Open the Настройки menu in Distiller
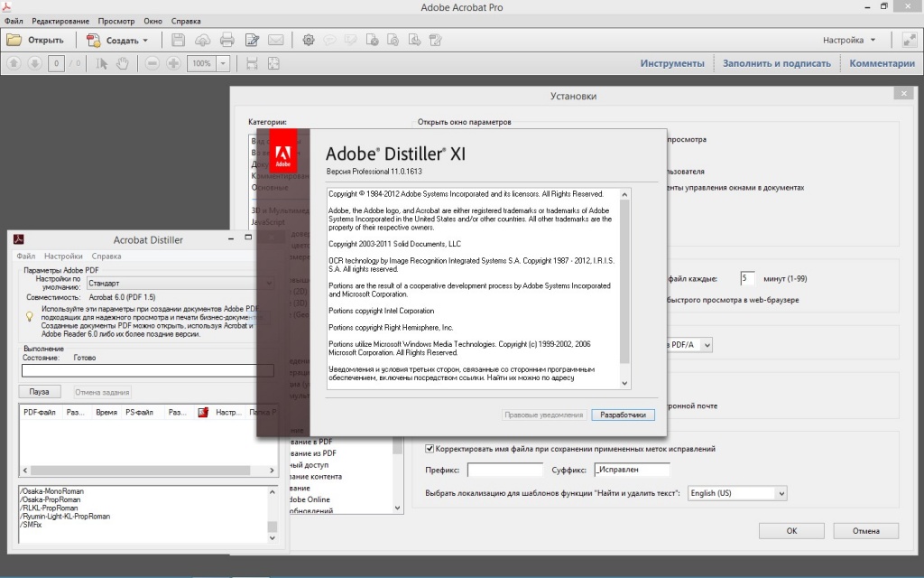 63,256
